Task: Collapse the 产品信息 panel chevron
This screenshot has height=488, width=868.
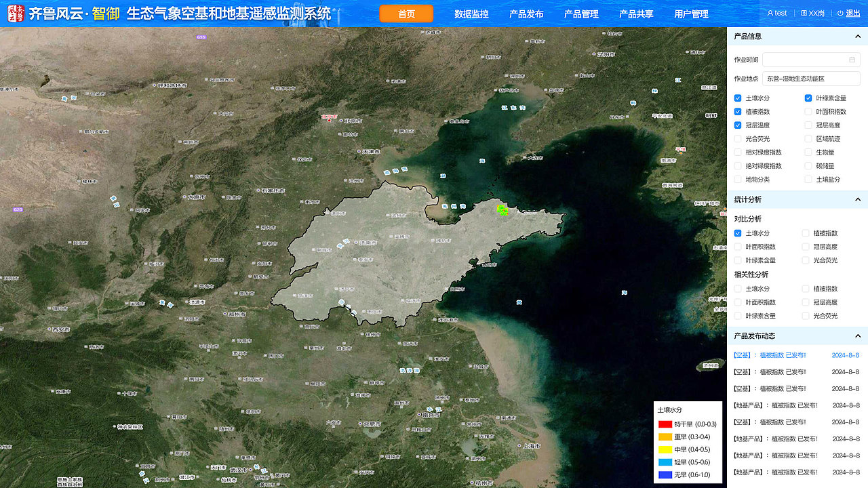Action: (x=858, y=37)
